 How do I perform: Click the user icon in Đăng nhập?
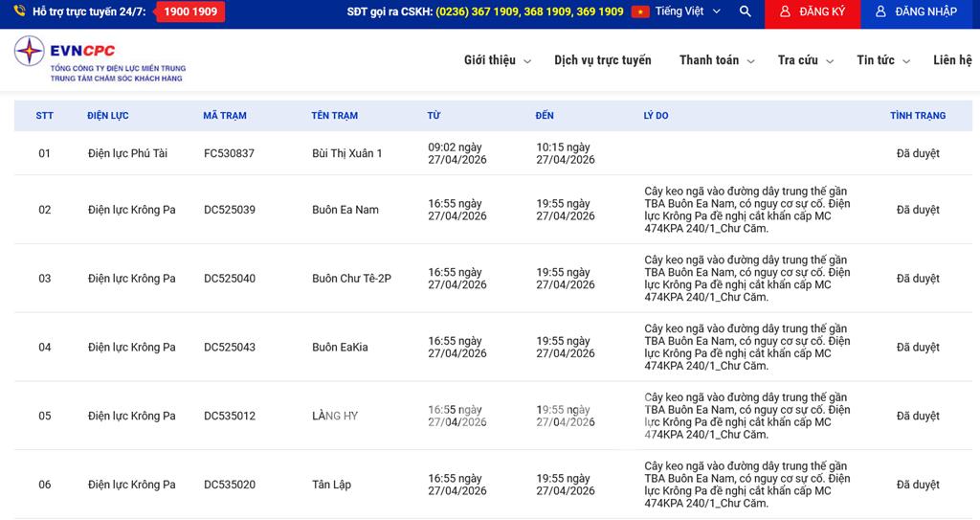[880, 11]
